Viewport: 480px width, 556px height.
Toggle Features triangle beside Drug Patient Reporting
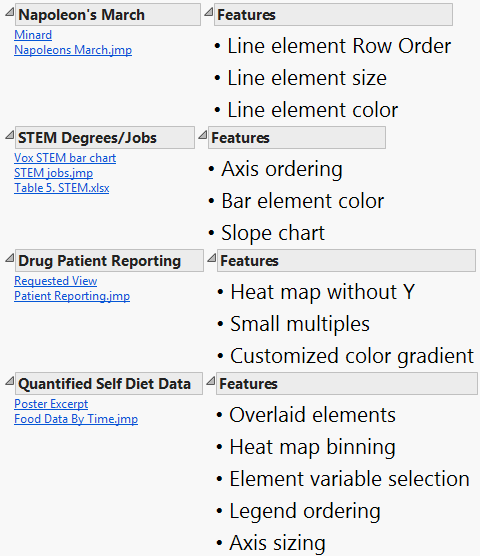coord(212,258)
